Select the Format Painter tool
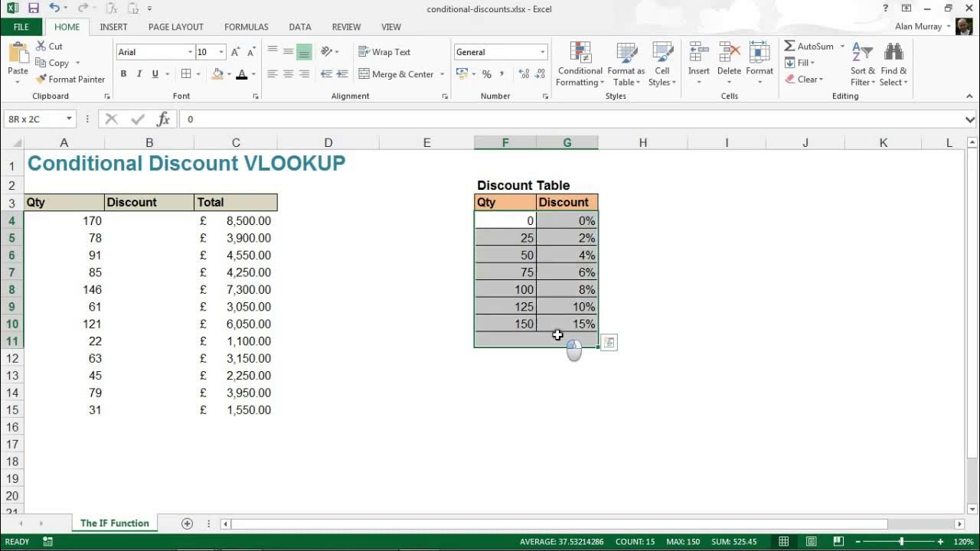Image resolution: width=980 pixels, height=551 pixels. coord(70,79)
